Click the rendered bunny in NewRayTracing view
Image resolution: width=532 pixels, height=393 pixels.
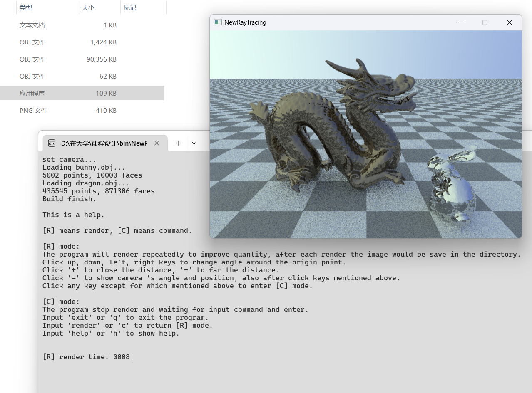pos(453,185)
